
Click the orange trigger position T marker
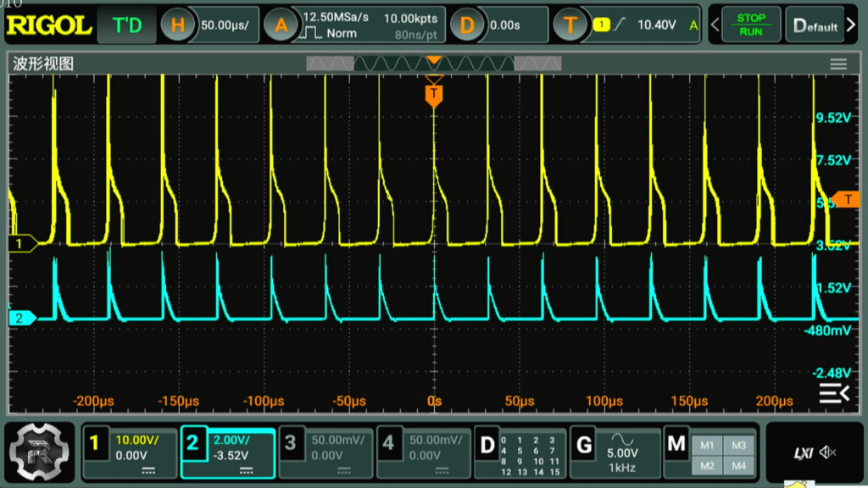[434, 93]
